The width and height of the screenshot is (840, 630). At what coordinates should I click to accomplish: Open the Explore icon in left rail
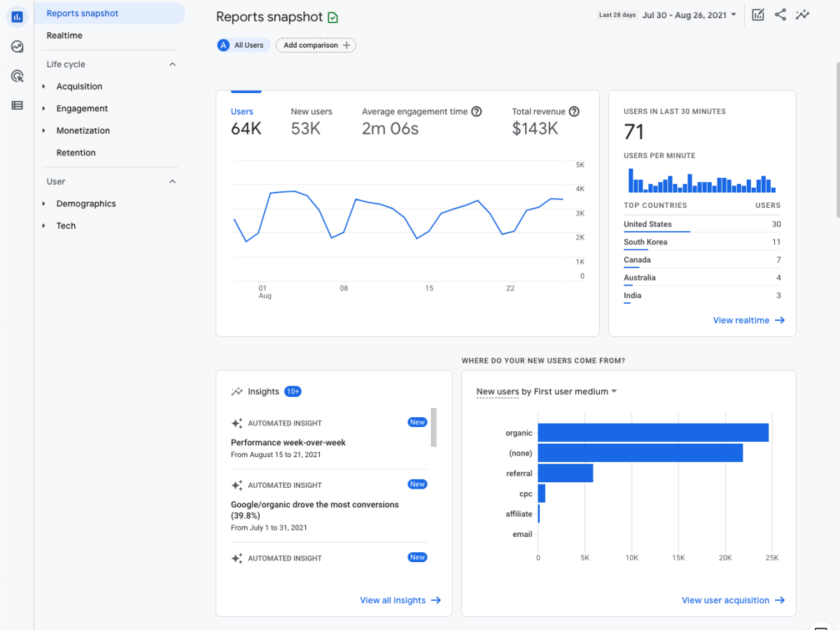tap(17, 47)
